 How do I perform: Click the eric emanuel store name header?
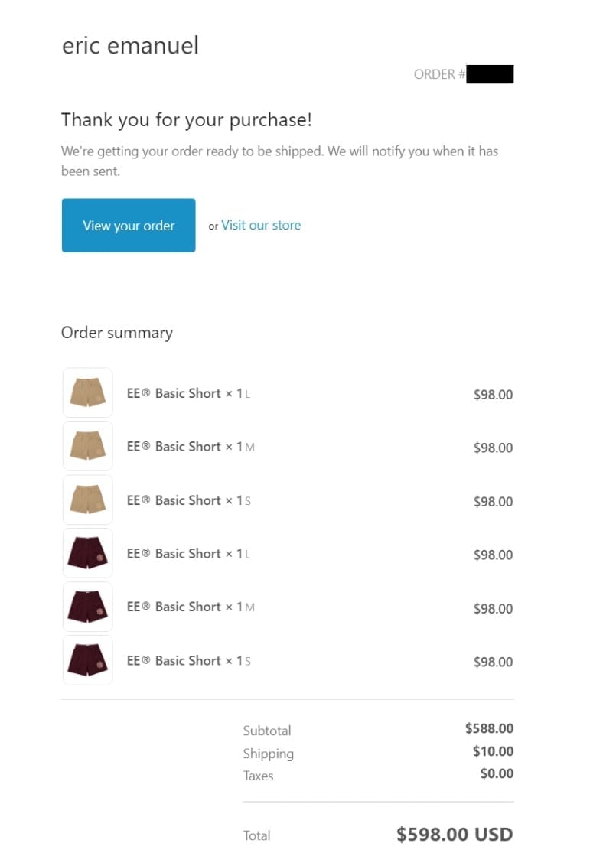point(130,45)
